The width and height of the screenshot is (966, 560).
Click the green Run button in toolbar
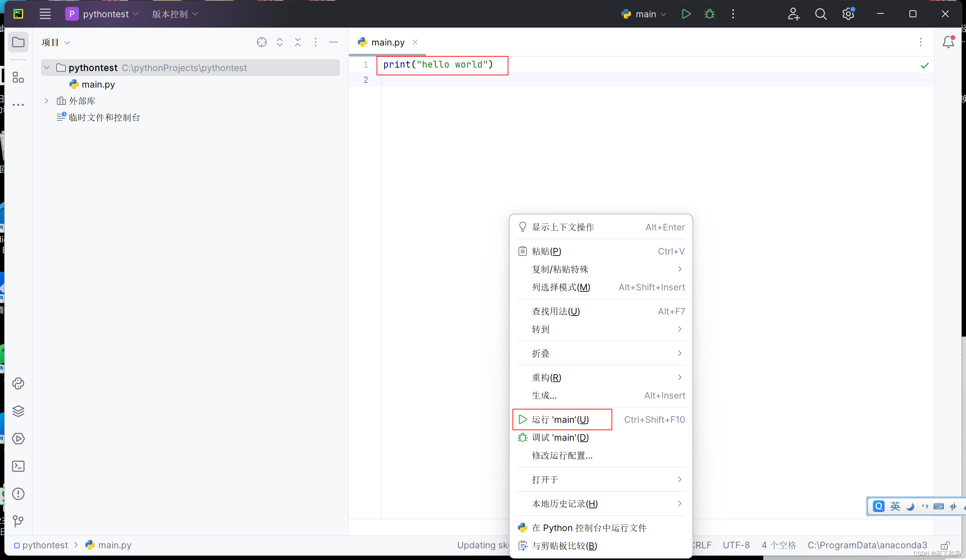pos(686,14)
